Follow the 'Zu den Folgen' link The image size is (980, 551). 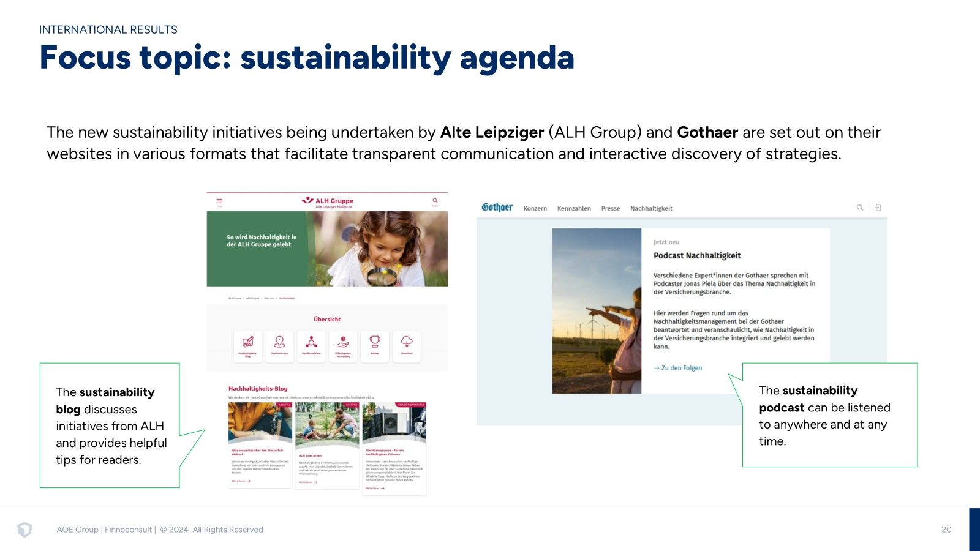678,368
